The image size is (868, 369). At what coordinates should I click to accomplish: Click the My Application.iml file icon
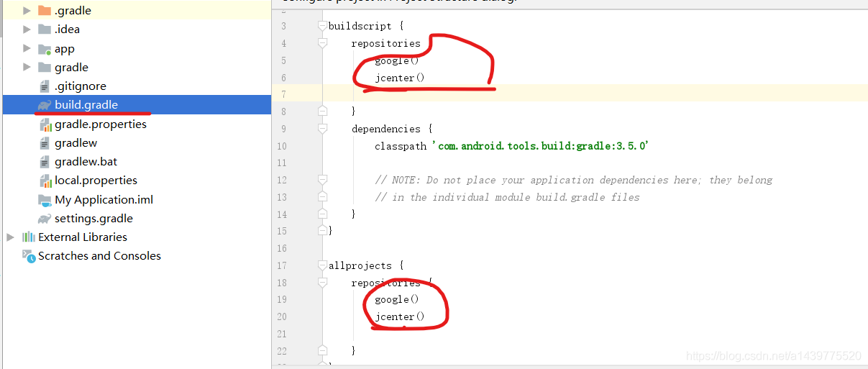[45, 199]
